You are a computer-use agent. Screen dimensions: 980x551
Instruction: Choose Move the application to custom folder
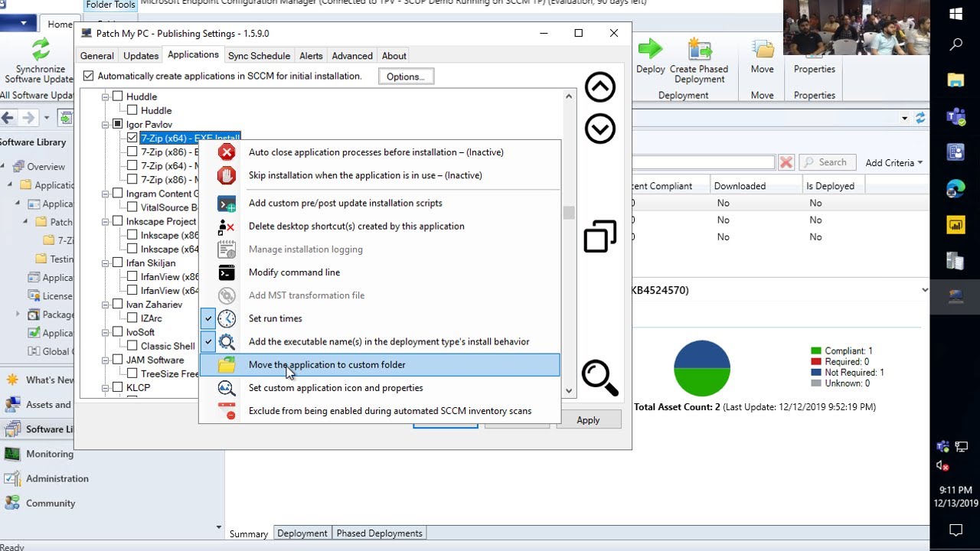tap(380, 365)
